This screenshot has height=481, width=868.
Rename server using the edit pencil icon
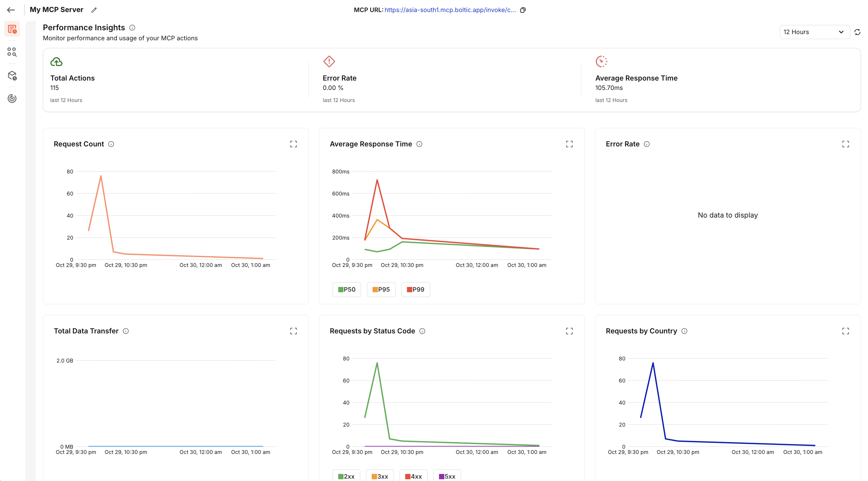pos(94,10)
